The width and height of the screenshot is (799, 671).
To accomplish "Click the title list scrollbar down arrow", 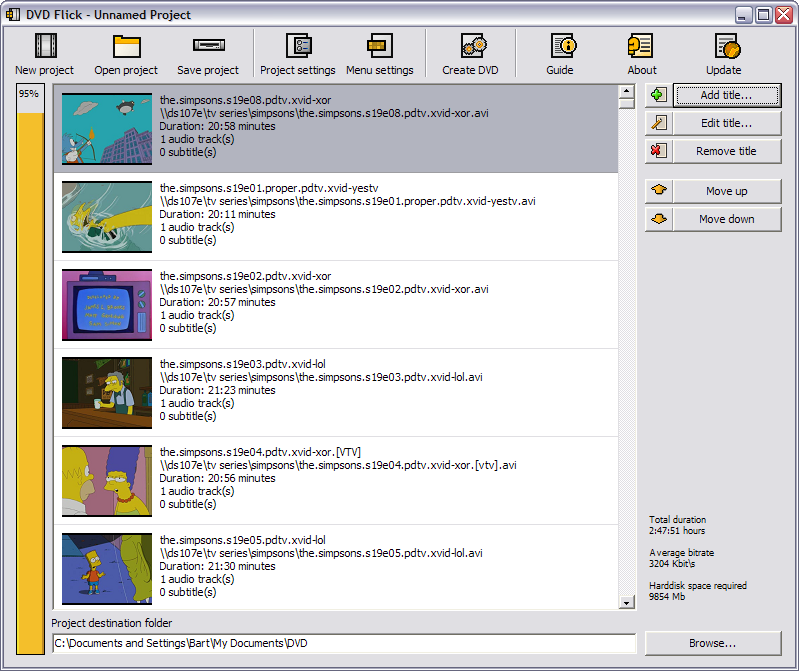I will [626, 603].
